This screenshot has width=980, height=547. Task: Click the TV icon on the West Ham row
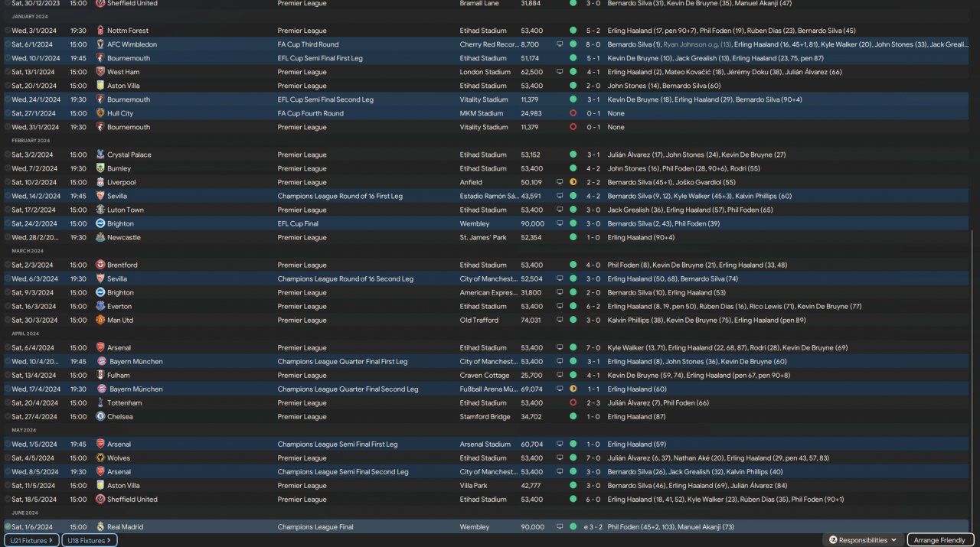pos(560,72)
